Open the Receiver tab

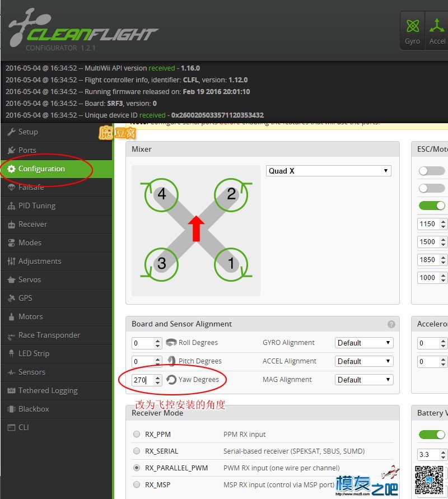(57, 225)
